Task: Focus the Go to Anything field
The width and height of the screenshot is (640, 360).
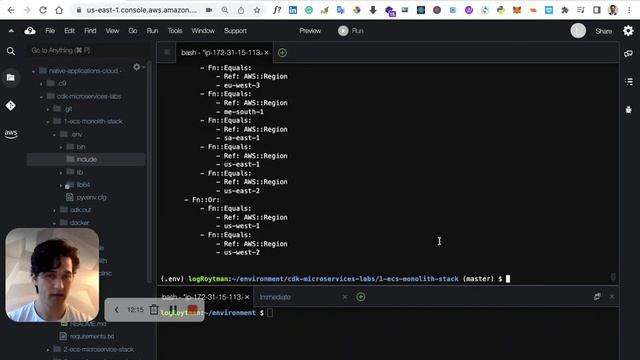Action: pos(86,51)
